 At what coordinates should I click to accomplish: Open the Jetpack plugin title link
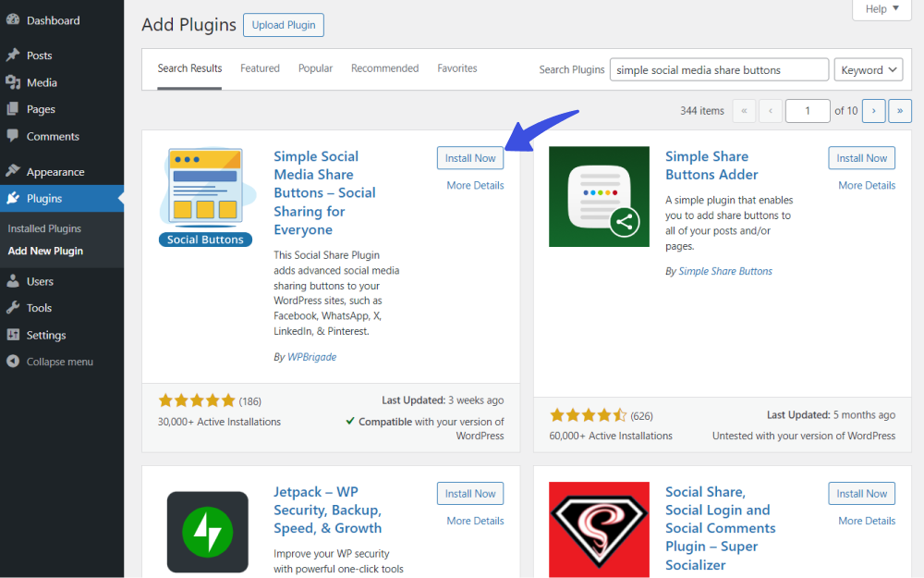[x=328, y=510]
